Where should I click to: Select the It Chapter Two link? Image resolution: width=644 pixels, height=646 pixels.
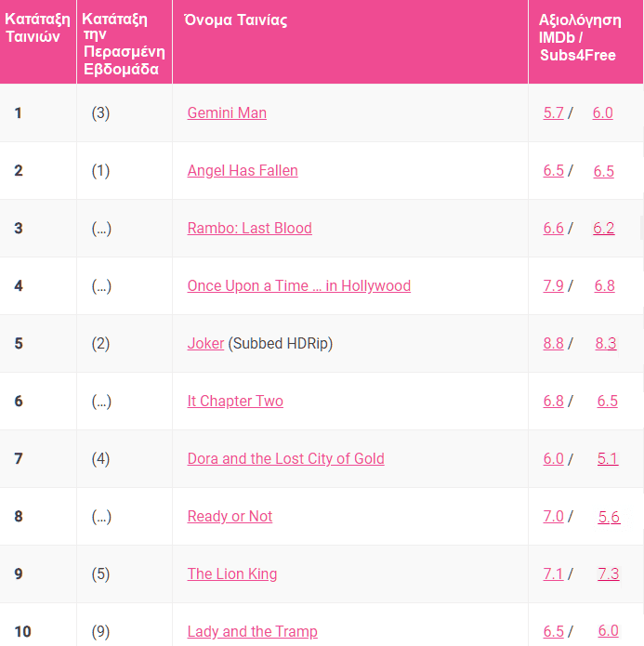(235, 401)
